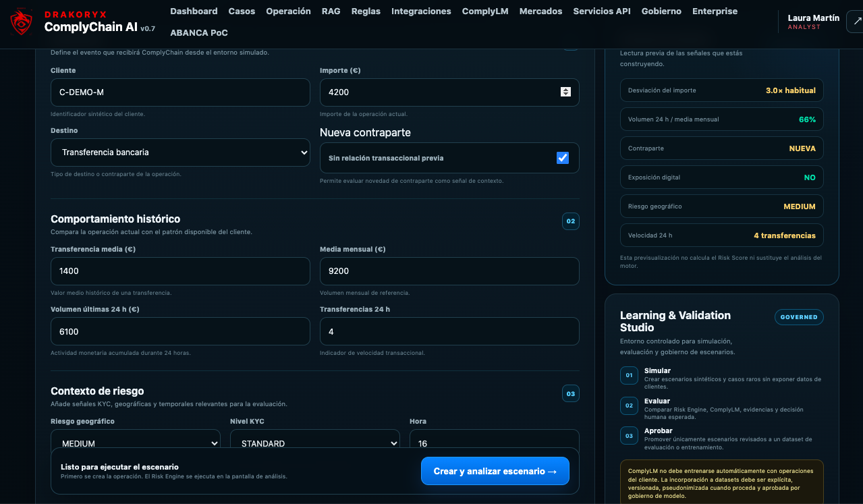Open the Nivel KYC dropdown
This screenshot has height=504, width=863.
[x=315, y=443]
